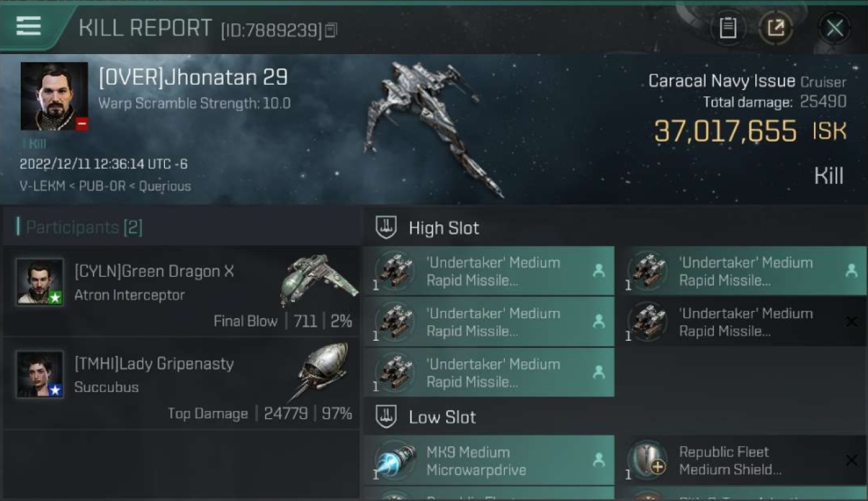The image size is (868, 501).
Task: Click the Participants [2] header
Action: click(x=79, y=227)
